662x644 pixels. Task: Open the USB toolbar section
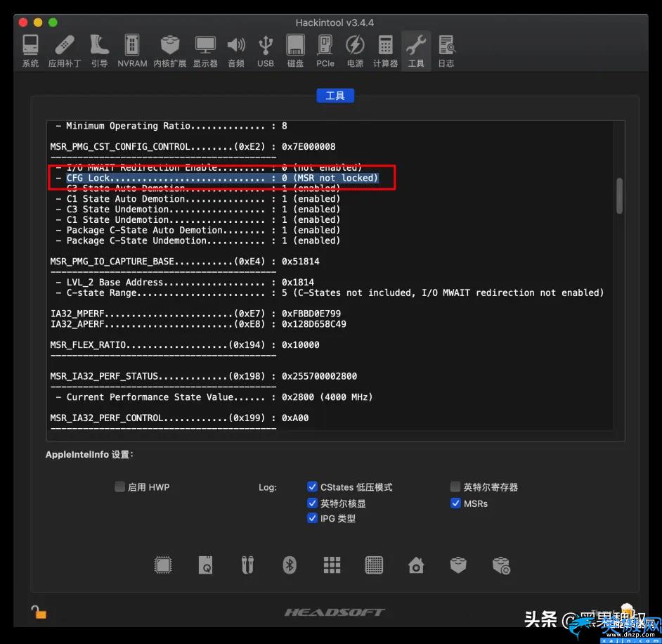point(266,51)
